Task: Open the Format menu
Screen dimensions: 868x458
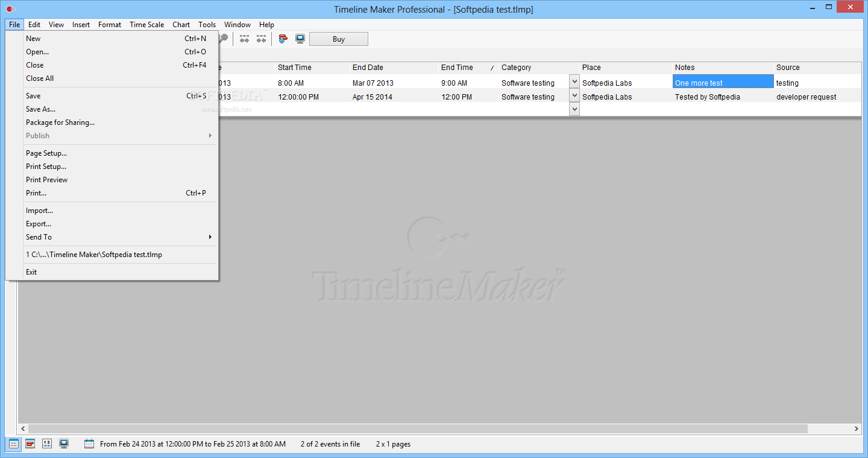Action: click(x=110, y=25)
